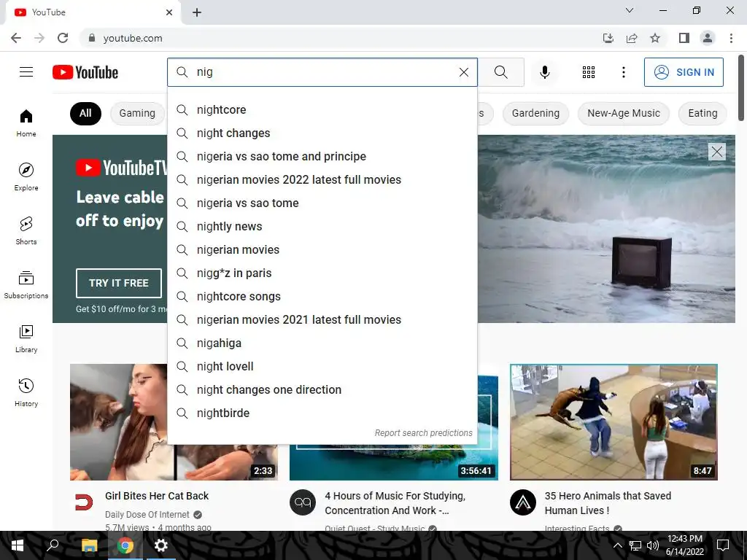
Task: Choose the 'nightly news' suggestion
Action: pyautogui.click(x=322, y=226)
